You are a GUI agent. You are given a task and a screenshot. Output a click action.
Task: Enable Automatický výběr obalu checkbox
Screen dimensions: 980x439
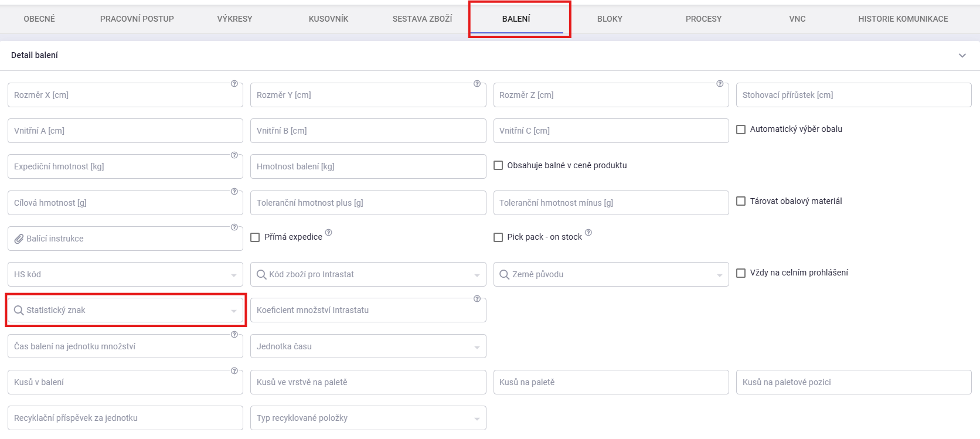(x=741, y=130)
